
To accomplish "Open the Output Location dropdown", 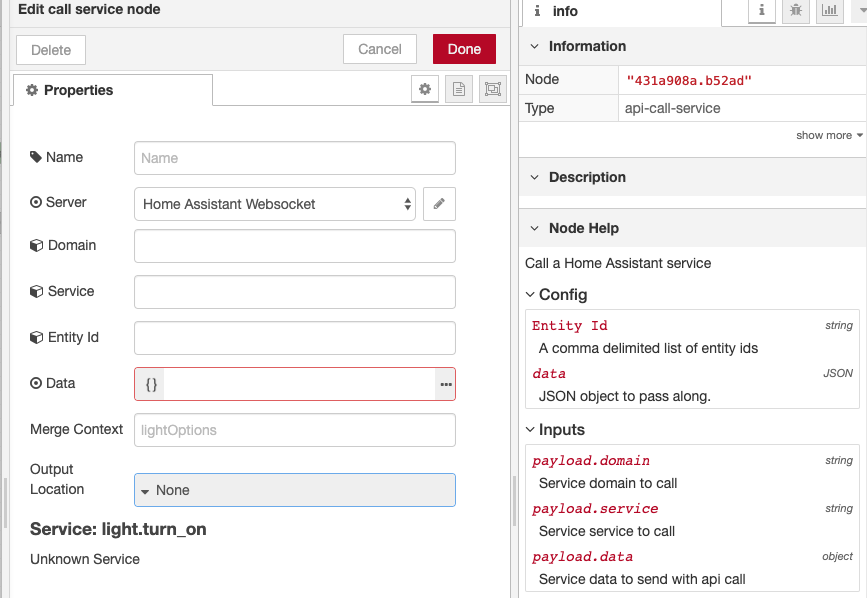I will [x=294, y=490].
